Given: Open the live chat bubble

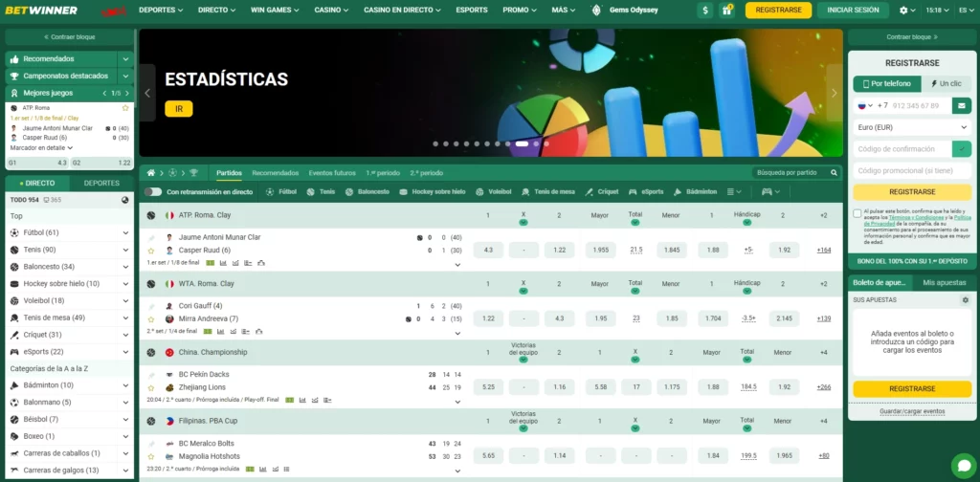Looking at the screenshot, I should point(964,466).
